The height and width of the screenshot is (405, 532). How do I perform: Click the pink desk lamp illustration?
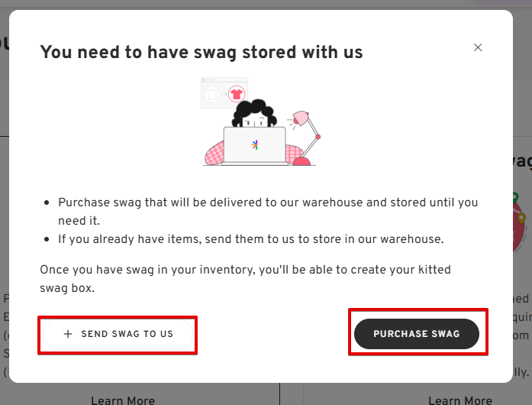(x=305, y=138)
